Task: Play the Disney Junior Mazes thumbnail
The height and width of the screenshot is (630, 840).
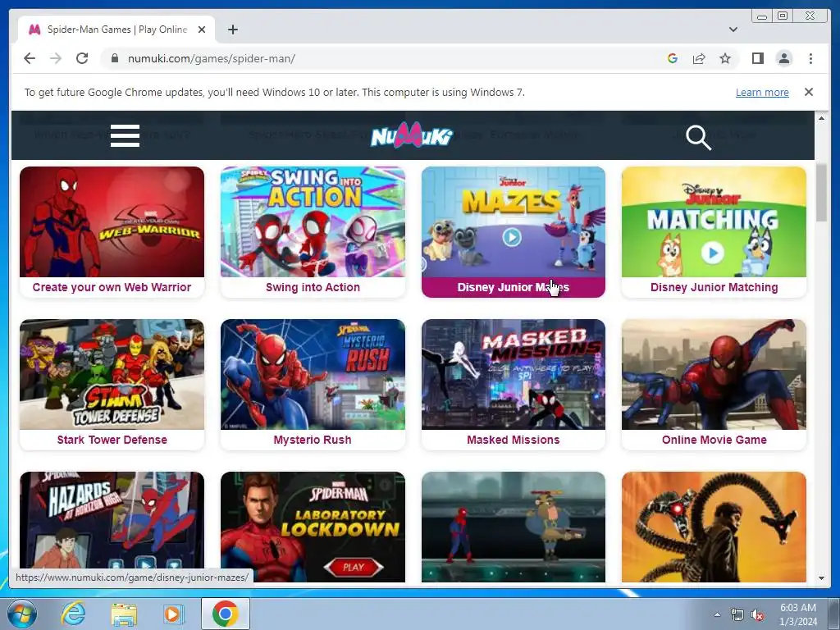Action: tap(514, 221)
